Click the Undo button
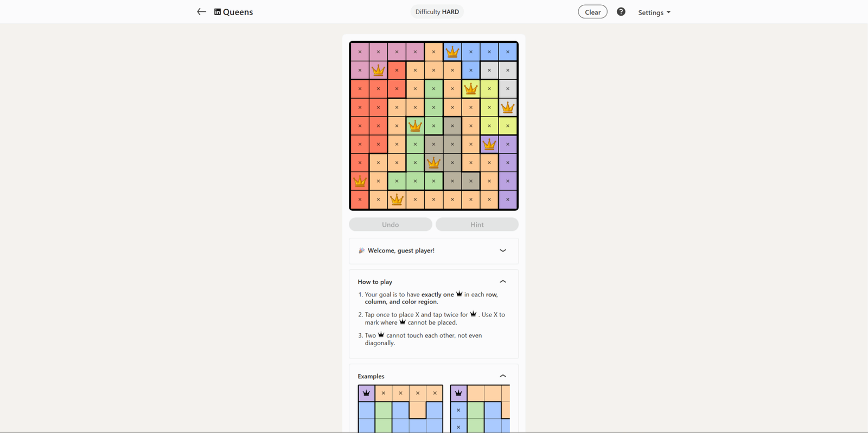Image resolution: width=868 pixels, height=433 pixels. 390,224
